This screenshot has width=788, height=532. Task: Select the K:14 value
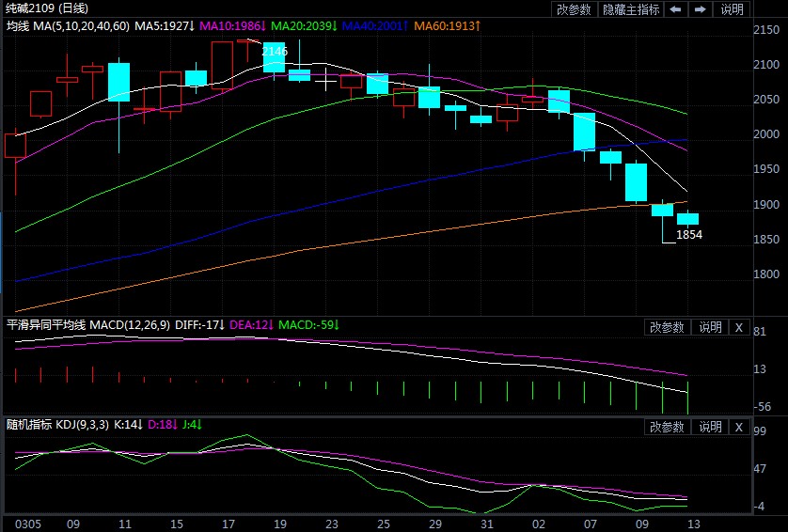(128, 425)
